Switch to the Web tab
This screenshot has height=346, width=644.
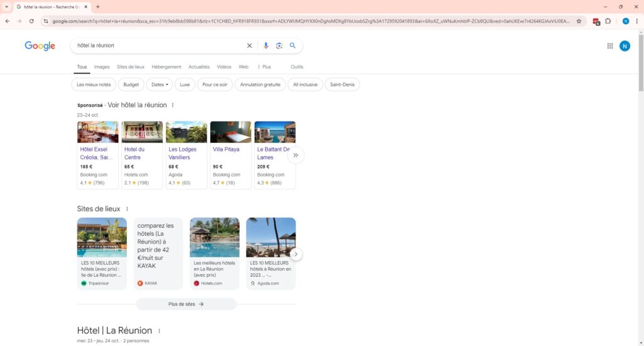pyautogui.click(x=243, y=67)
